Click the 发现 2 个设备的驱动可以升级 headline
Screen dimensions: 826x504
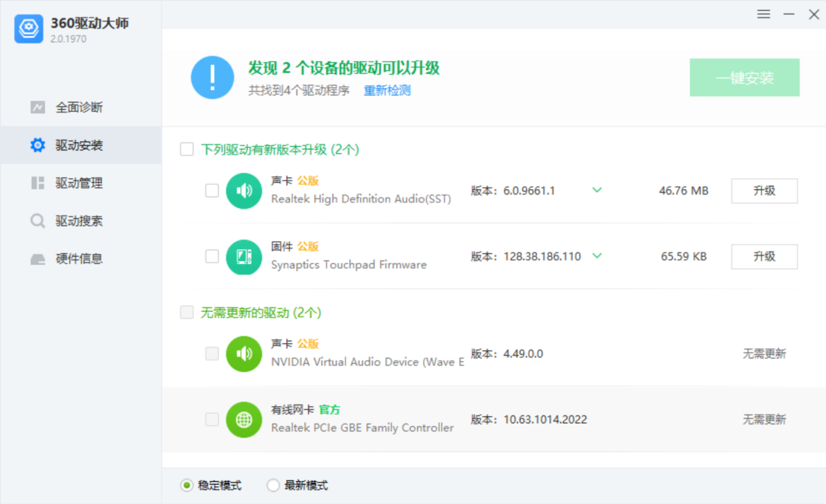[x=344, y=68]
